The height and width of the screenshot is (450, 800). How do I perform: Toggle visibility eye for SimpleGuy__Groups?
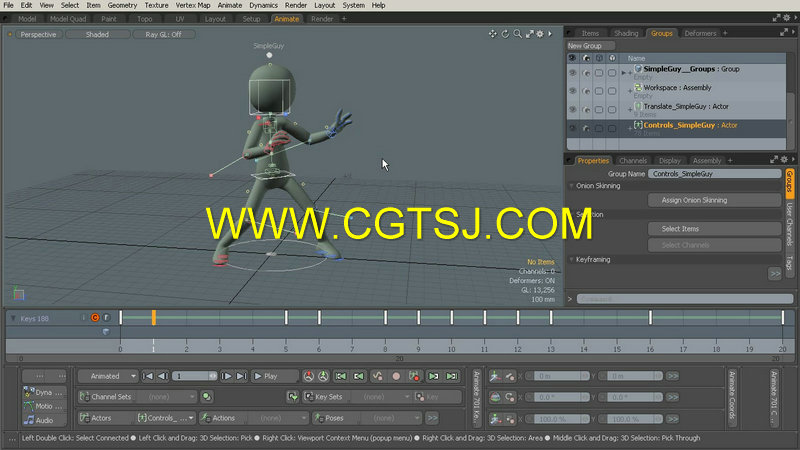pyautogui.click(x=572, y=73)
